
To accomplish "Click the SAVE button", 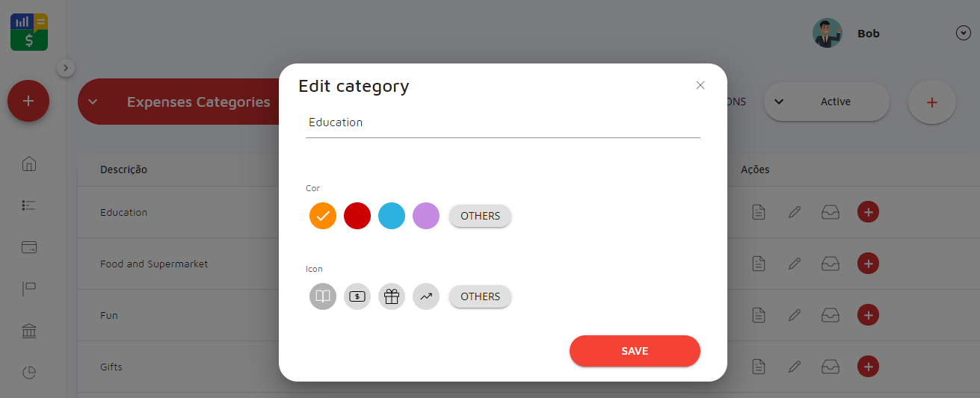I will 635,351.
